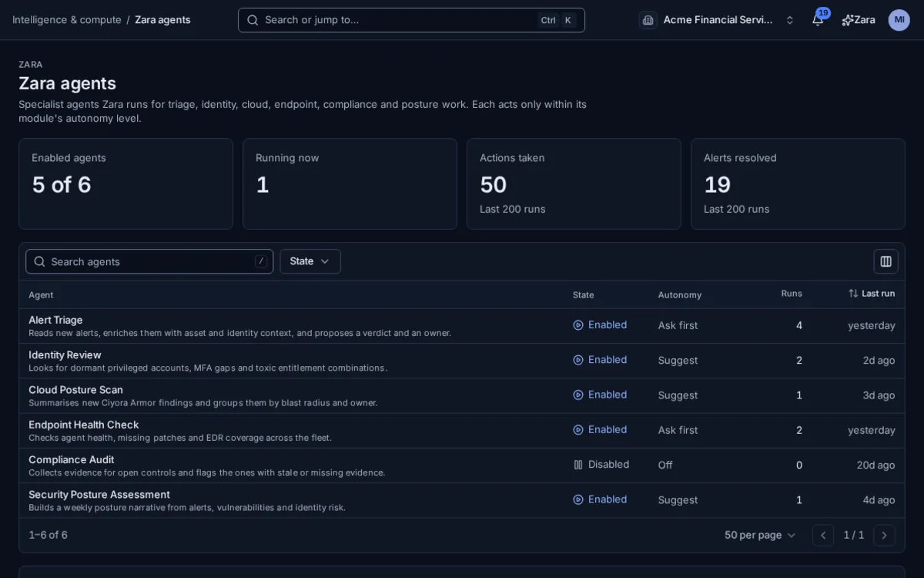Screen dimensions: 924x578
Task: Click the Agent column header
Action: 41,295
